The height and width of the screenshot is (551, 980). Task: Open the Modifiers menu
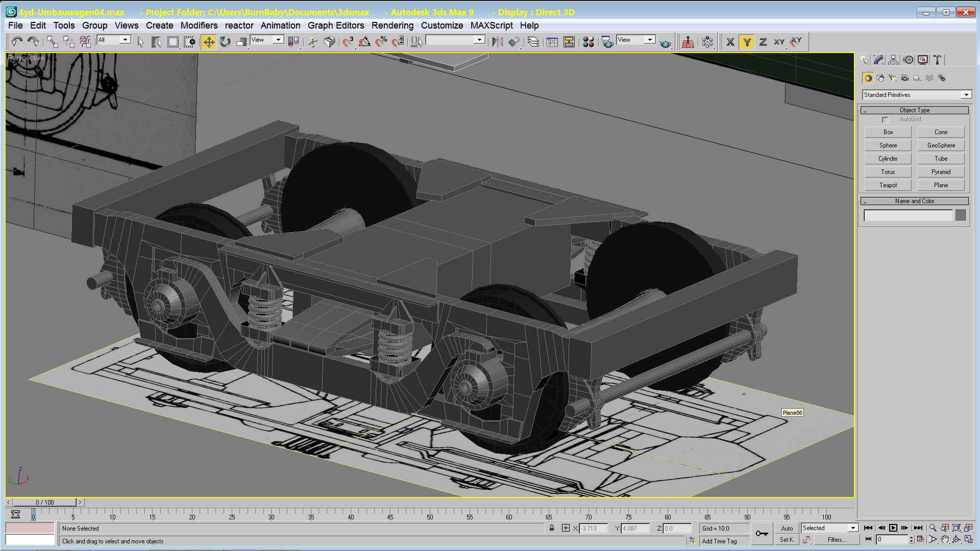pyautogui.click(x=199, y=26)
